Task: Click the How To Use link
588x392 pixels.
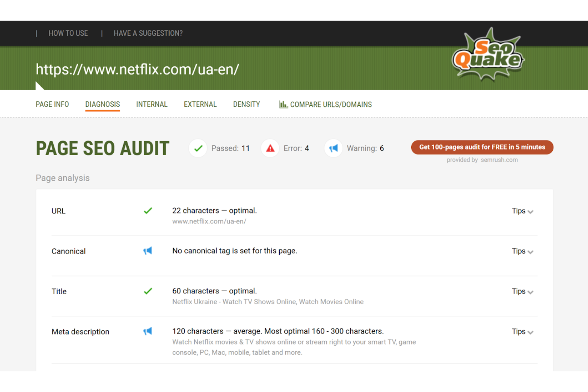Action: (68, 33)
